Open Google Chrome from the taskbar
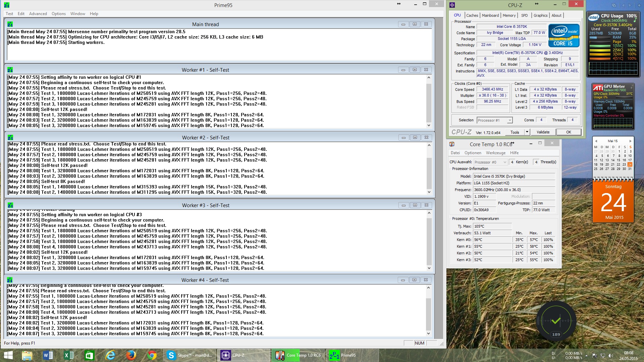This screenshot has width=644, height=362. [x=152, y=355]
